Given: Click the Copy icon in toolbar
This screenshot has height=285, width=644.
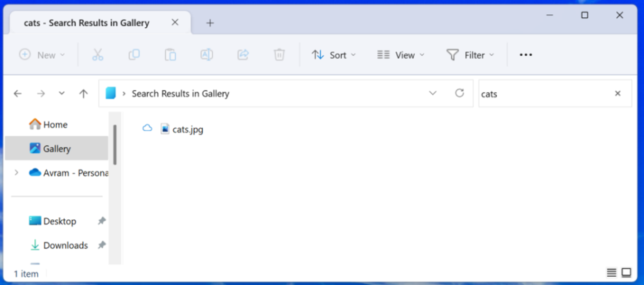Looking at the screenshot, I should pos(134,55).
